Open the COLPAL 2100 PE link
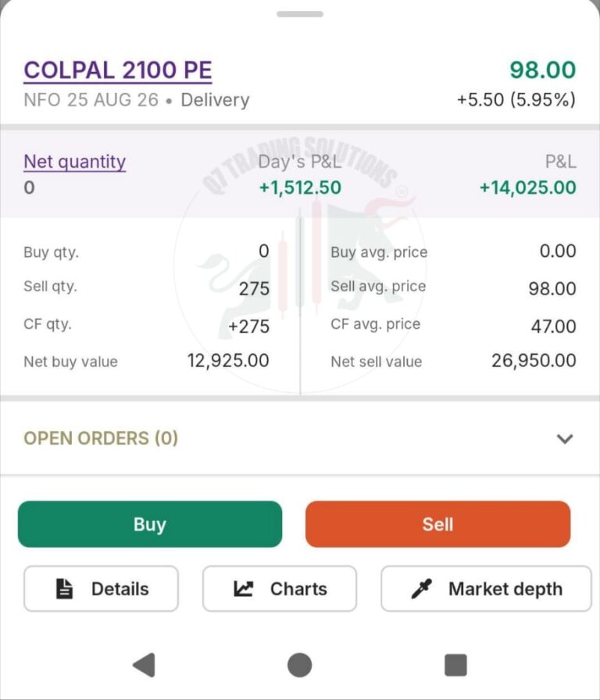This screenshot has width=600, height=700. point(118,70)
